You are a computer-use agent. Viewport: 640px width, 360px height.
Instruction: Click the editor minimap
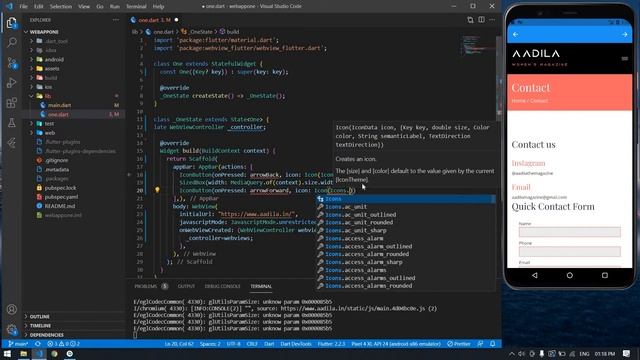478,46
